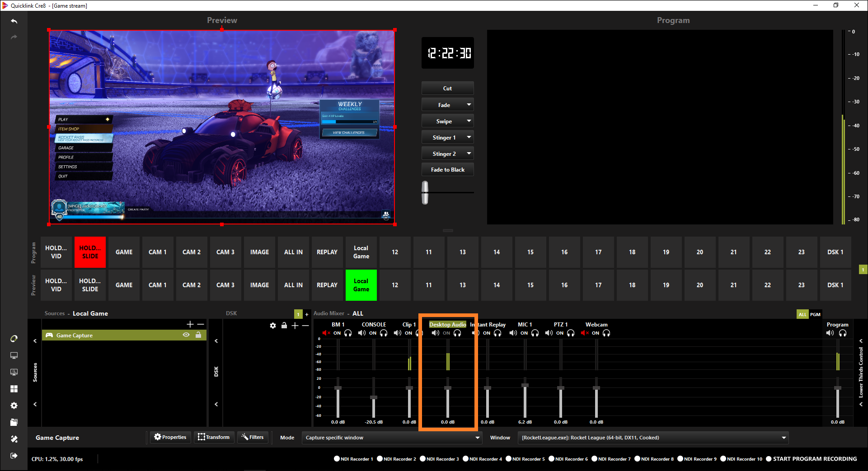
Task: Remove a DSK item with the minus icon
Action: [x=306, y=325]
